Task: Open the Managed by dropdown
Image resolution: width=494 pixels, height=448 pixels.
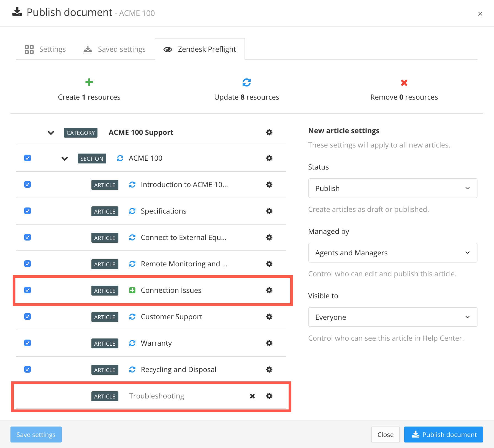Action: pyautogui.click(x=392, y=253)
